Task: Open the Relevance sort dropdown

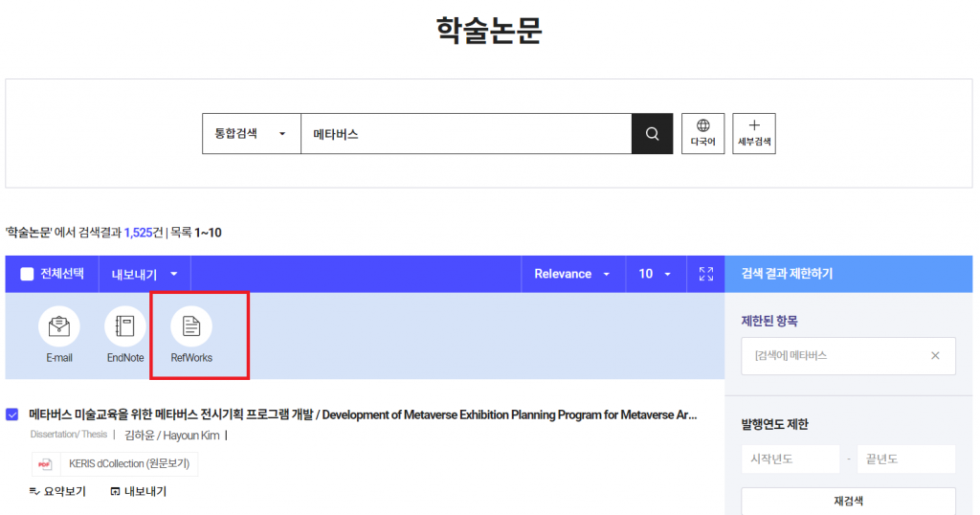Action: pos(572,274)
